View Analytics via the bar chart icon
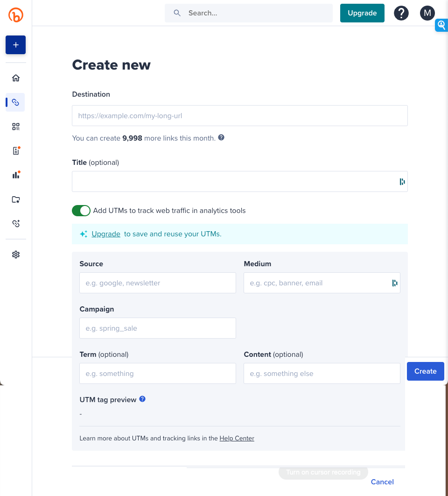This screenshot has height=496, width=448. [15, 175]
